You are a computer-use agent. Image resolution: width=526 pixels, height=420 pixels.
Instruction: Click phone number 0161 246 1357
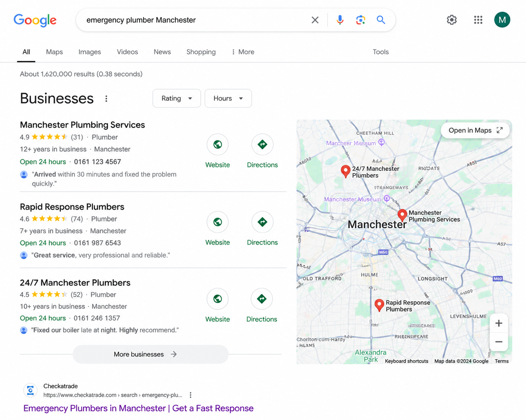point(97,318)
